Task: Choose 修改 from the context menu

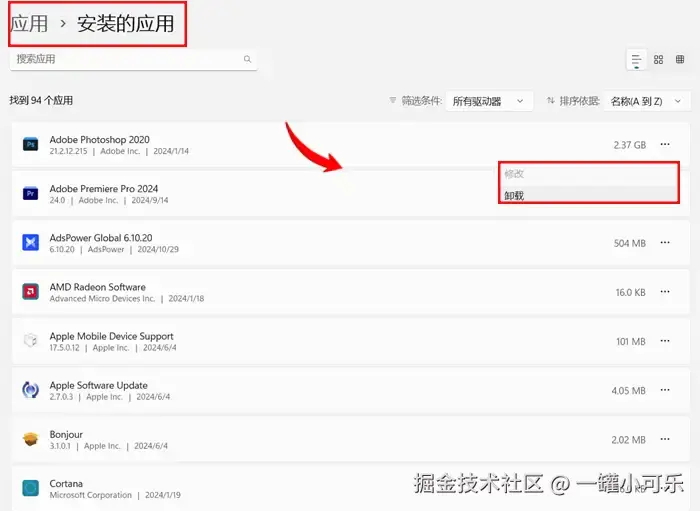Action: pos(588,174)
